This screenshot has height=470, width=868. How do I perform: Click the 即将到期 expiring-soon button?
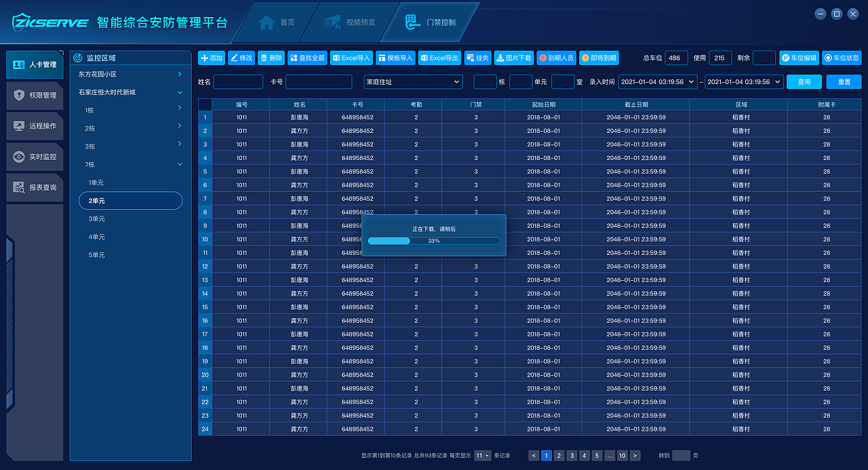point(599,58)
